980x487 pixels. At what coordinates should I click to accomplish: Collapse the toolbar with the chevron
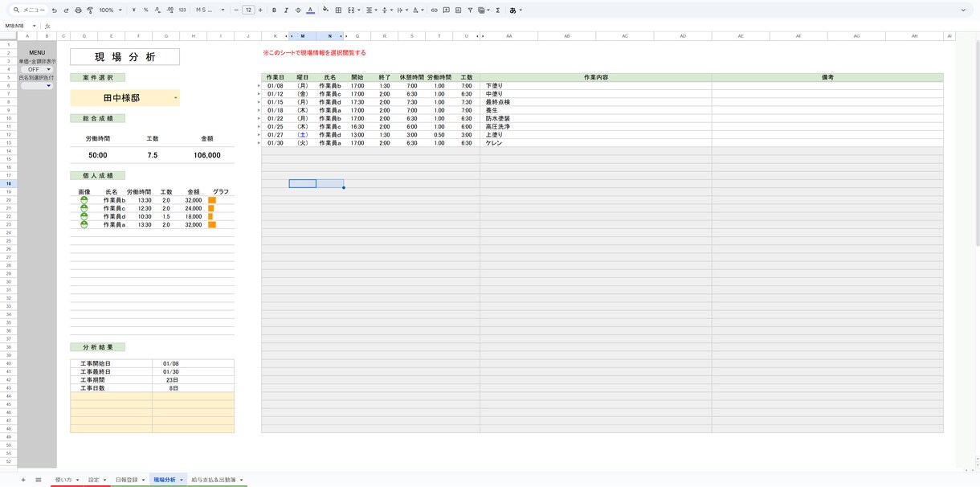[x=963, y=10]
